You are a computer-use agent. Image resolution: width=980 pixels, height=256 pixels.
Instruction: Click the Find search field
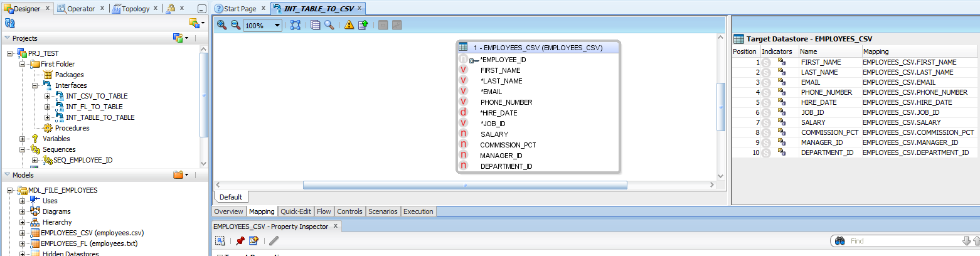click(x=904, y=241)
